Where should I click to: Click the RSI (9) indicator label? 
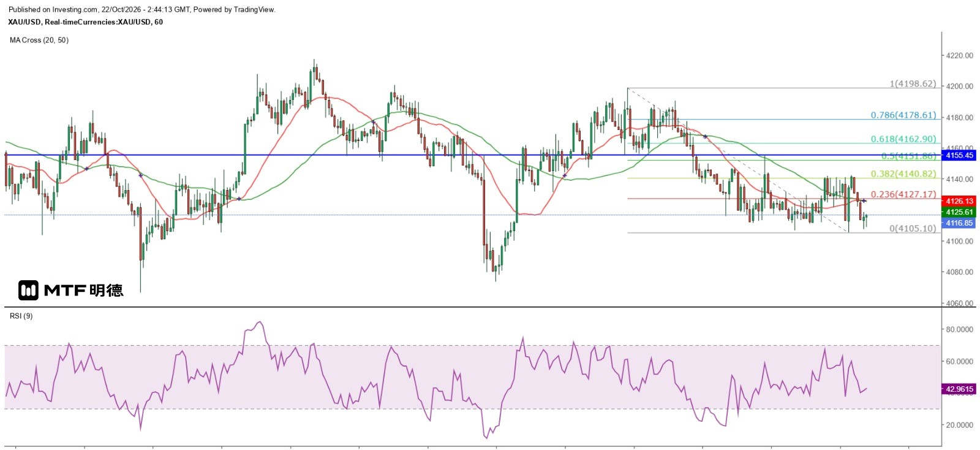[x=21, y=316]
